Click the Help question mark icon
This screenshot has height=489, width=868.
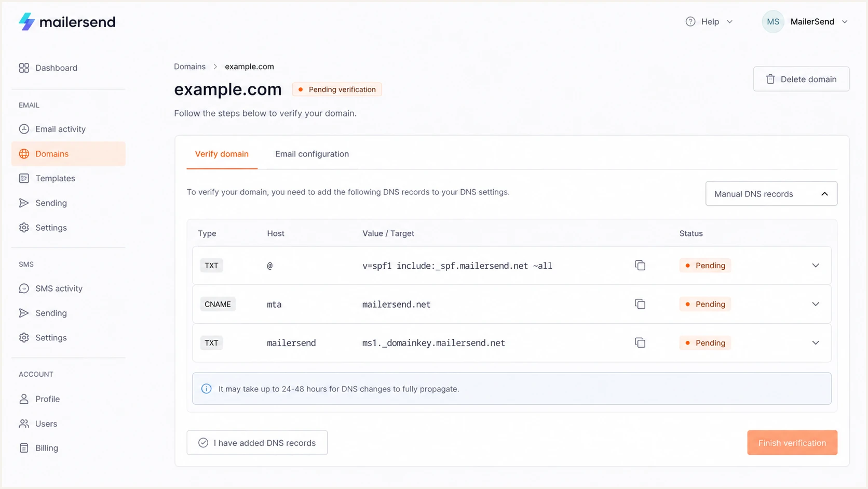tap(690, 22)
